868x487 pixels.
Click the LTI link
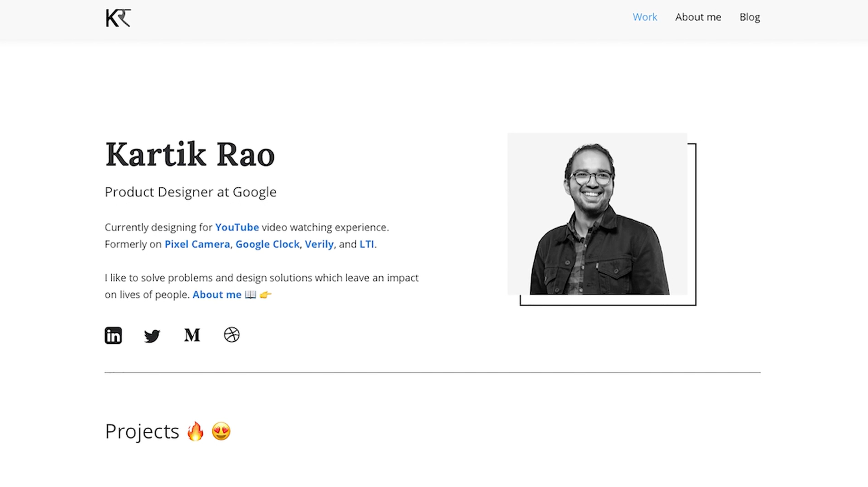367,244
